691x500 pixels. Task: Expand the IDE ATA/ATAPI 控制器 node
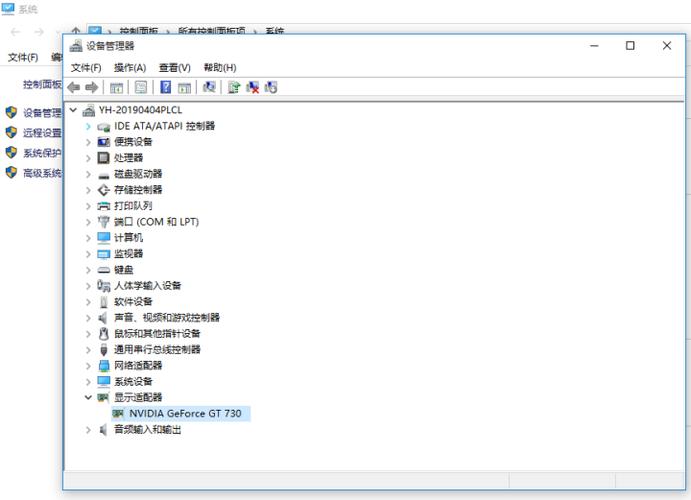[x=88, y=126]
